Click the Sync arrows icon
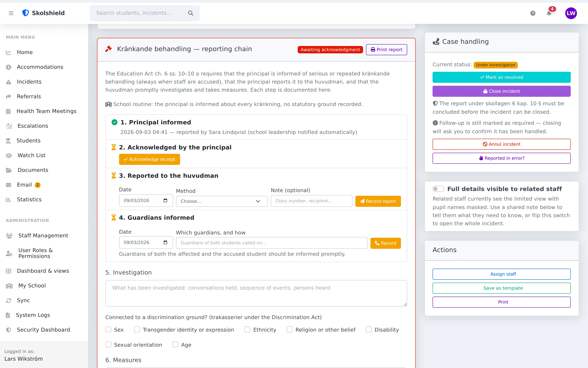The width and height of the screenshot is (588, 368). (x=8, y=301)
